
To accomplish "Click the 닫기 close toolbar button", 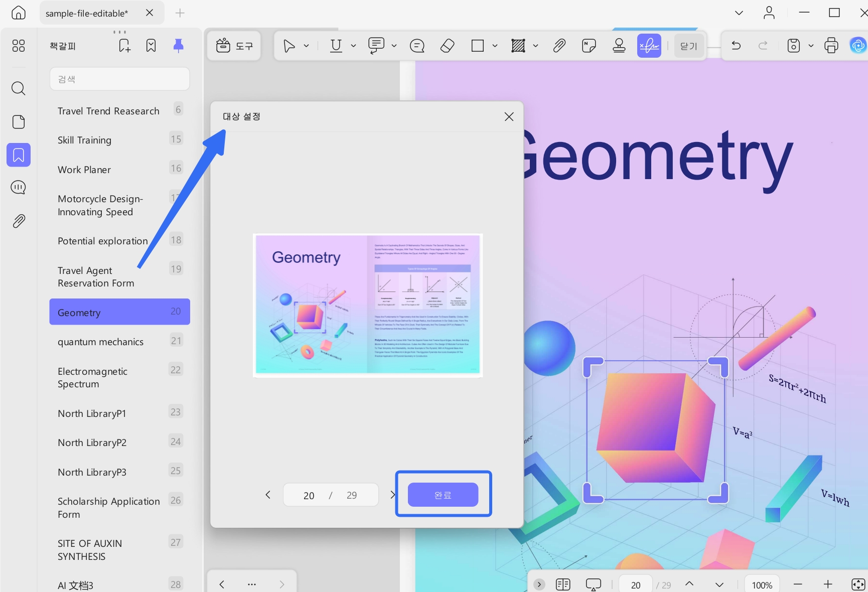I will point(689,46).
